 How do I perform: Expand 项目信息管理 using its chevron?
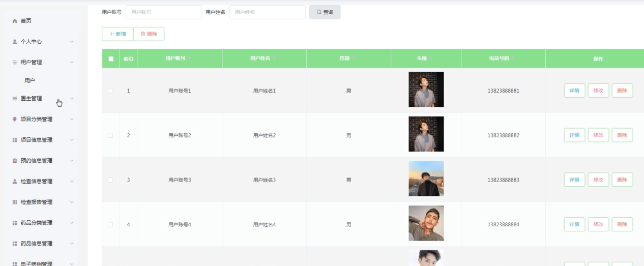coord(72,140)
